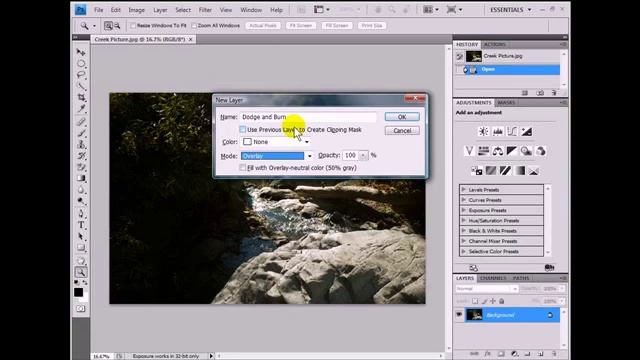Add a Brightness/Contrast adjustment

pos(483,131)
